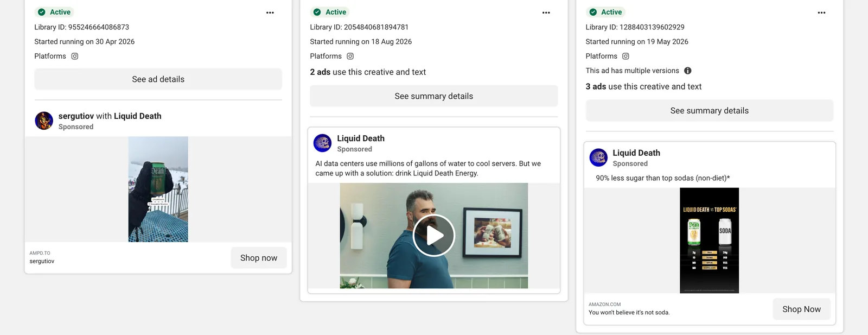Image resolution: width=868 pixels, height=335 pixels.
Task: Click 'You won't believe it's not soda.' caption
Action: (629, 313)
